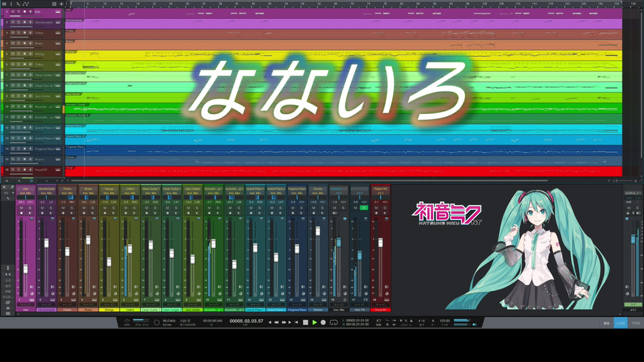644x362 pixels.
Task: Click the Record button in transport
Action: pyautogui.click(x=323, y=322)
